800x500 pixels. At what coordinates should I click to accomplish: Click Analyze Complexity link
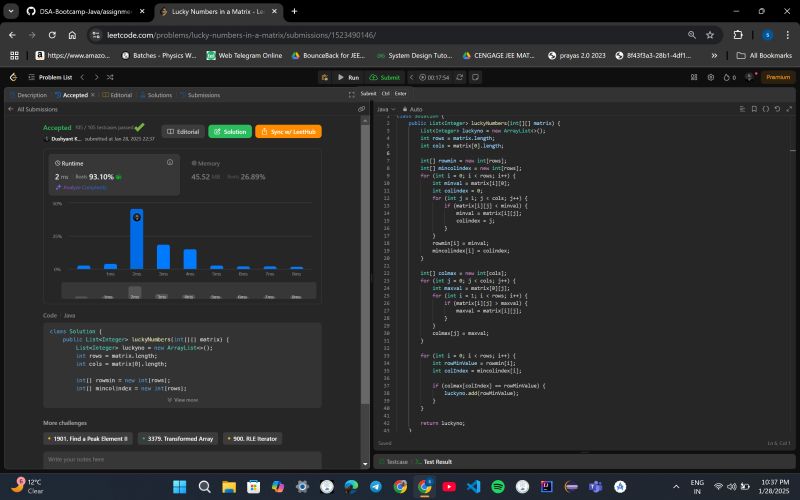pyautogui.click(x=81, y=187)
